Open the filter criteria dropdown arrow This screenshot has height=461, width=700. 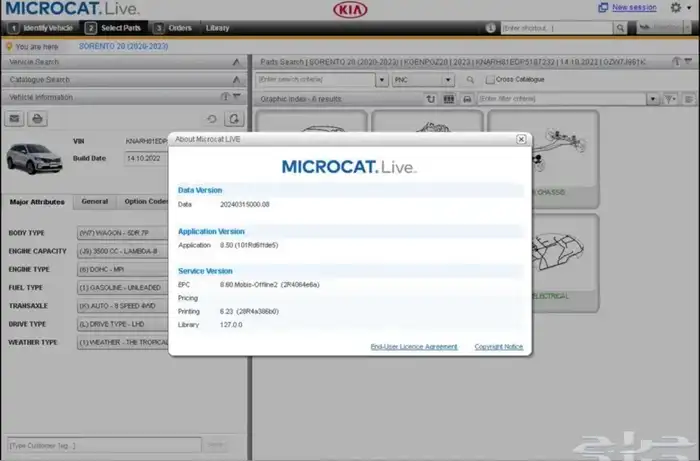click(x=653, y=99)
